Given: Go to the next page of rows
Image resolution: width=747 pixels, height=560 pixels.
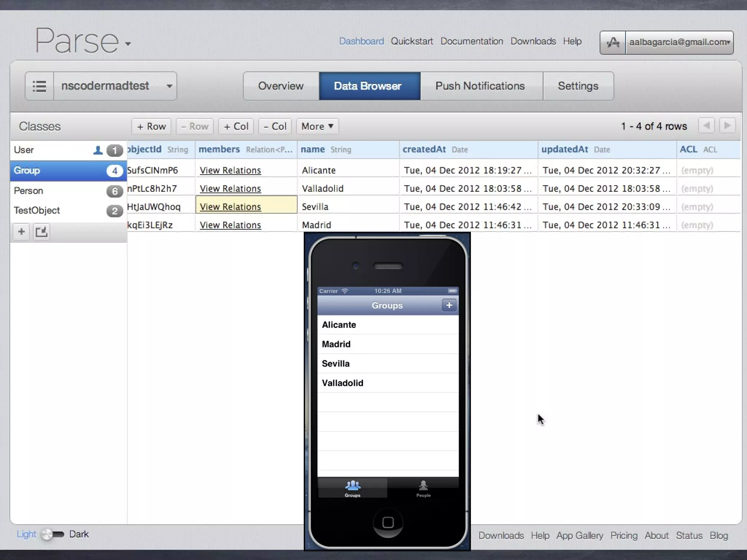Looking at the screenshot, I should 727,126.
